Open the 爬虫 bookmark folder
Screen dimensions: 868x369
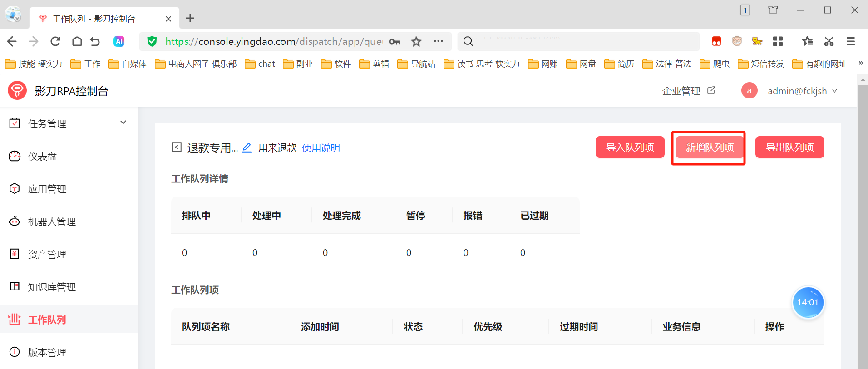pyautogui.click(x=715, y=64)
